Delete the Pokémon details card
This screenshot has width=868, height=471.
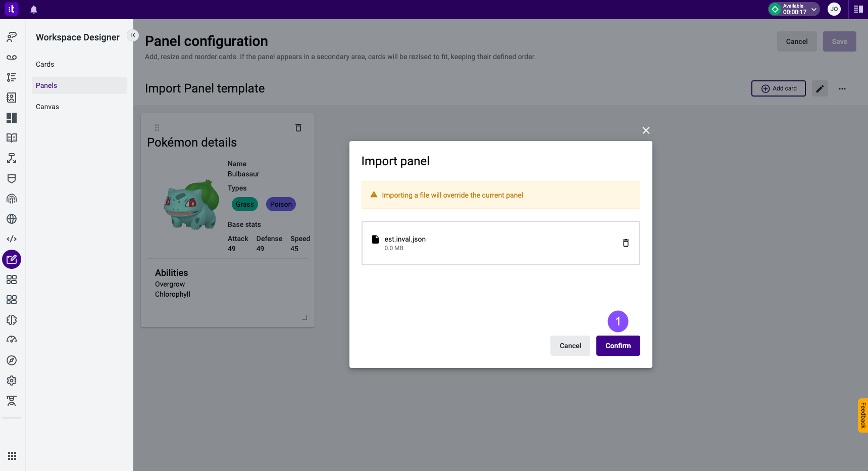(x=298, y=128)
